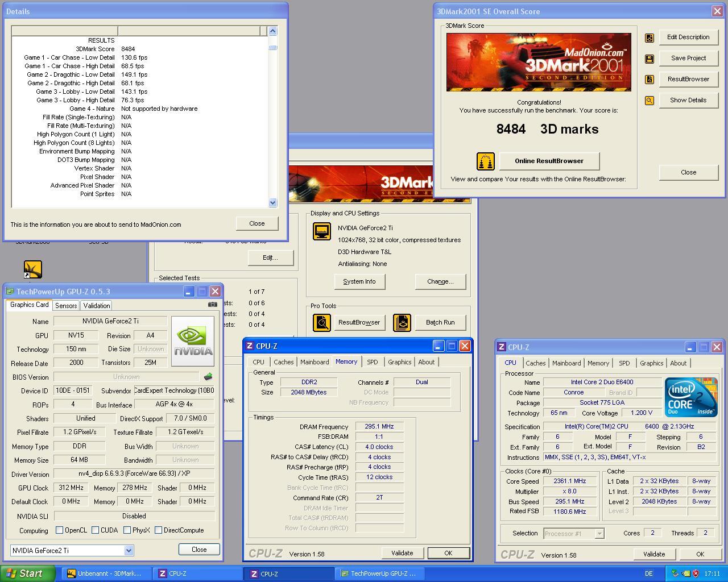Click OK in right CPU-Z window
Screen dimensions: 728x582
pyautogui.click(x=700, y=554)
